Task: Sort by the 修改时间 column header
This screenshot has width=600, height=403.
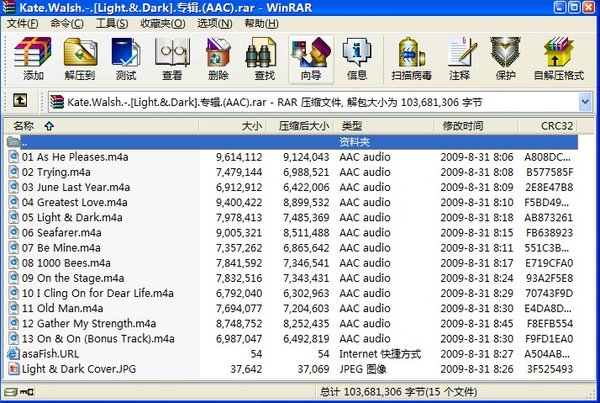Action: (476, 126)
